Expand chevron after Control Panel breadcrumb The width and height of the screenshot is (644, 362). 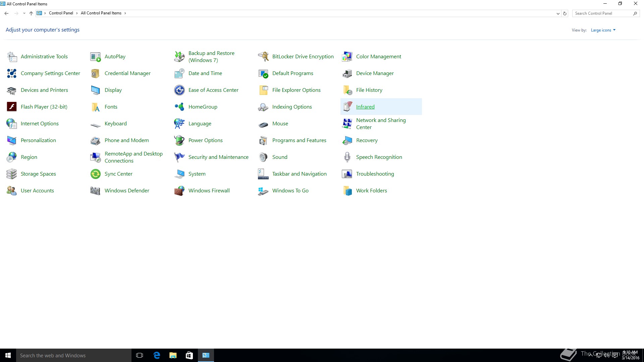click(77, 13)
